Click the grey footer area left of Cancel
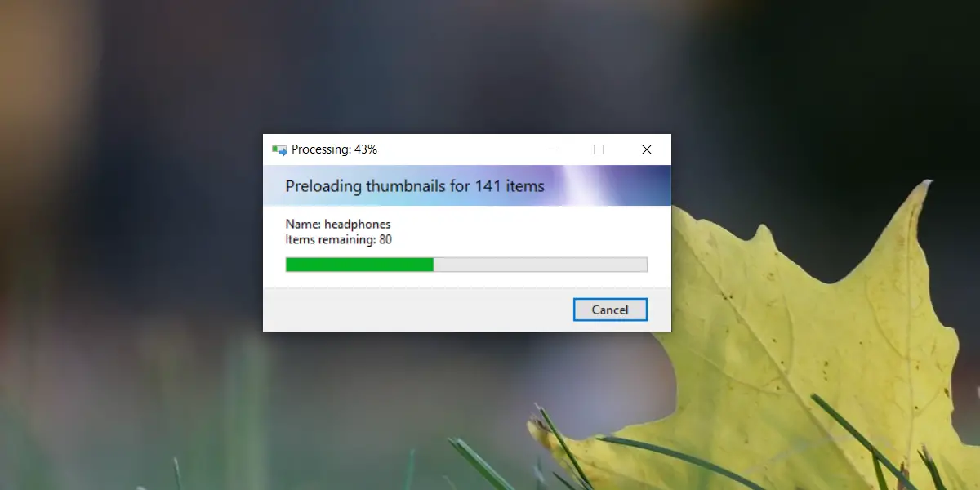Viewport: 980px width, 490px height. pyautogui.click(x=416, y=310)
